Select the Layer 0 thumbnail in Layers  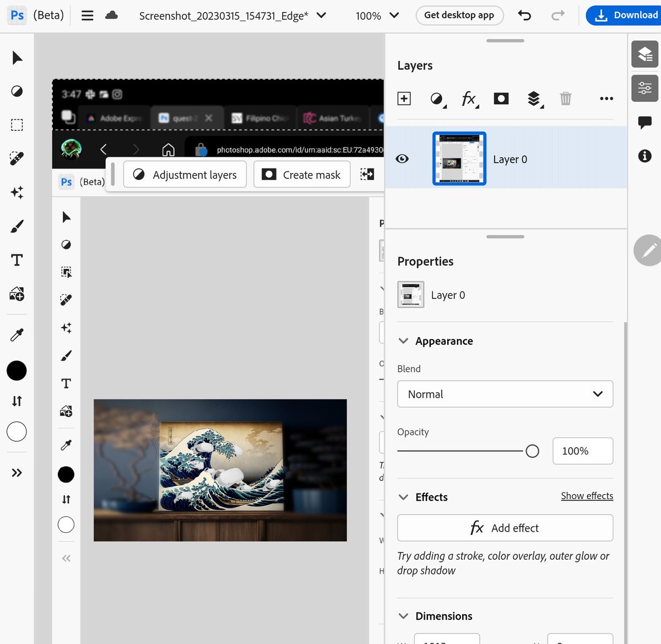(x=459, y=159)
